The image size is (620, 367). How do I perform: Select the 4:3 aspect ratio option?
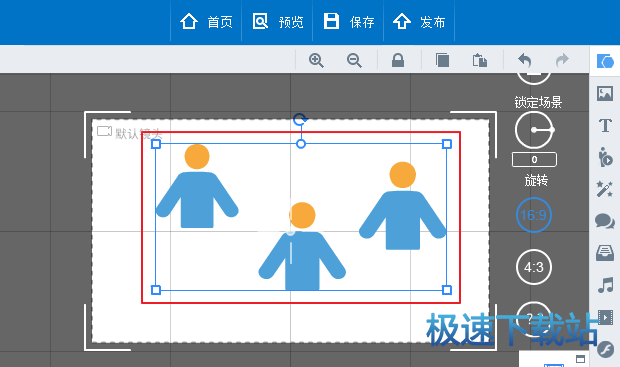pyautogui.click(x=533, y=267)
